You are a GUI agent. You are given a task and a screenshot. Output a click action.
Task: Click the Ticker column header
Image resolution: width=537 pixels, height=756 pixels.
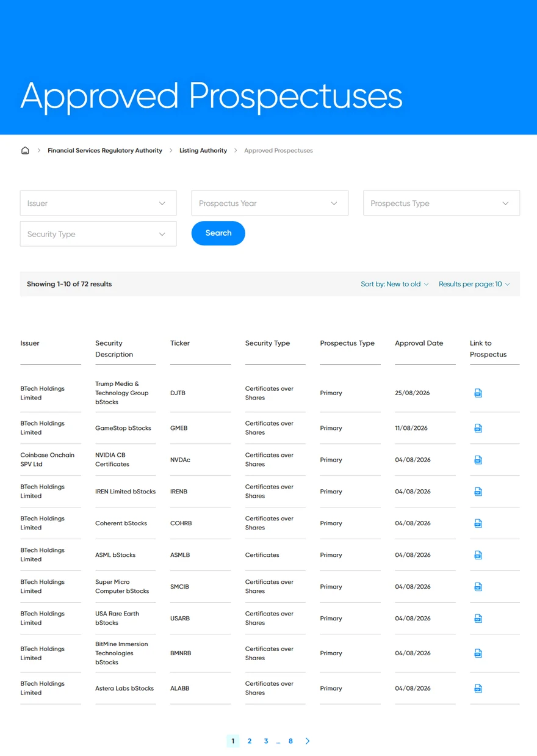point(180,343)
